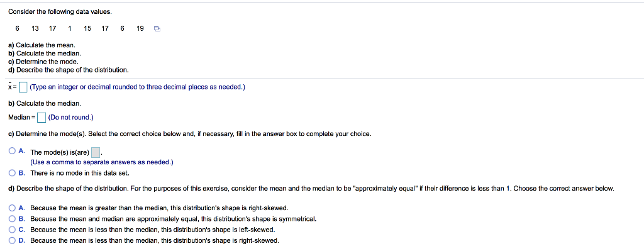Choose shape option C left-skewed
This screenshot has width=644, height=251.
[x=13, y=229]
